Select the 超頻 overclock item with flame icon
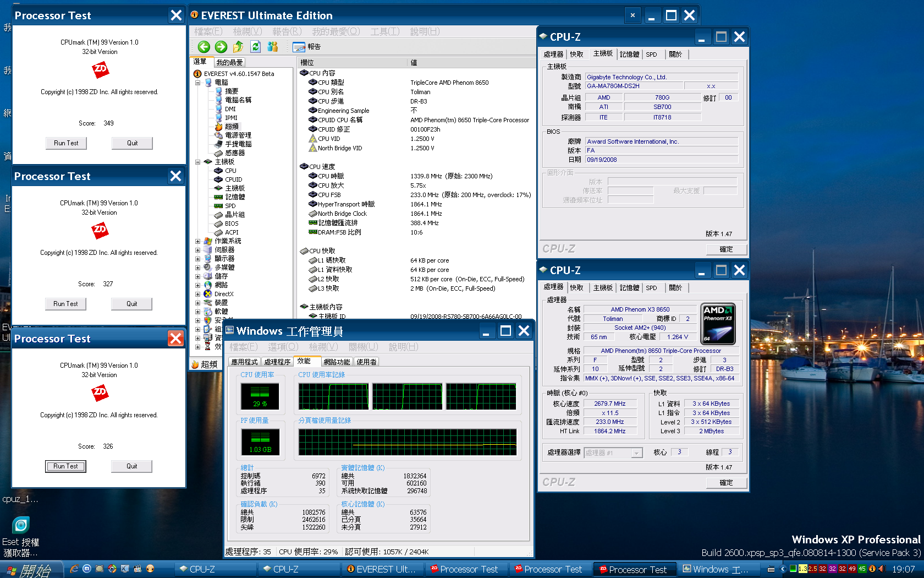Image resolution: width=924 pixels, height=578 pixels. pyautogui.click(x=227, y=127)
